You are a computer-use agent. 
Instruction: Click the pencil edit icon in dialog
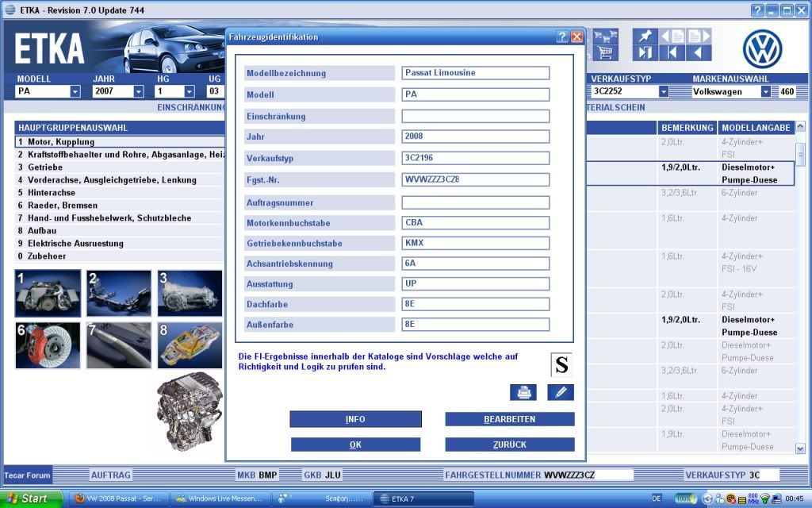(x=561, y=392)
